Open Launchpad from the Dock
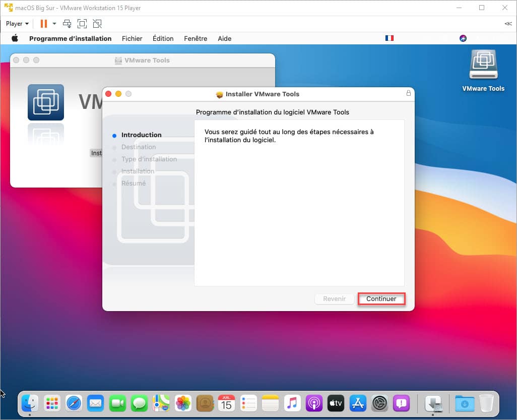The height and width of the screenshot is (420, 517). click(52, 403)
